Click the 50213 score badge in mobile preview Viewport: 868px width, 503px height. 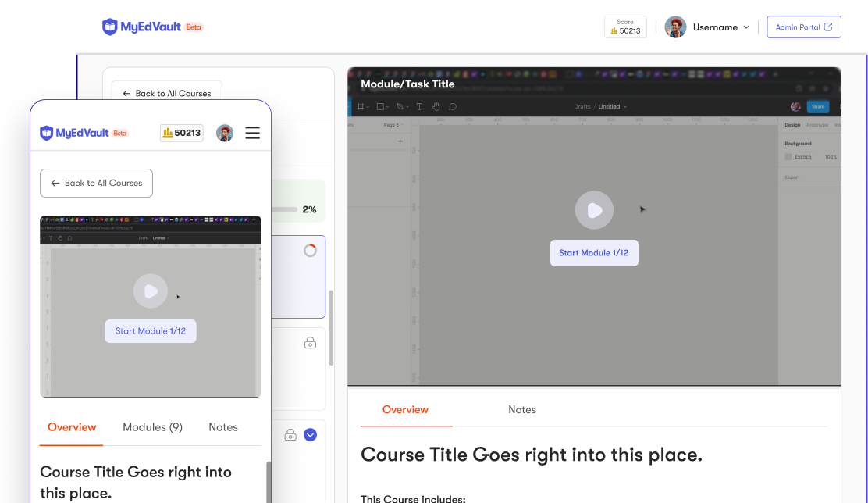[182, 133]
